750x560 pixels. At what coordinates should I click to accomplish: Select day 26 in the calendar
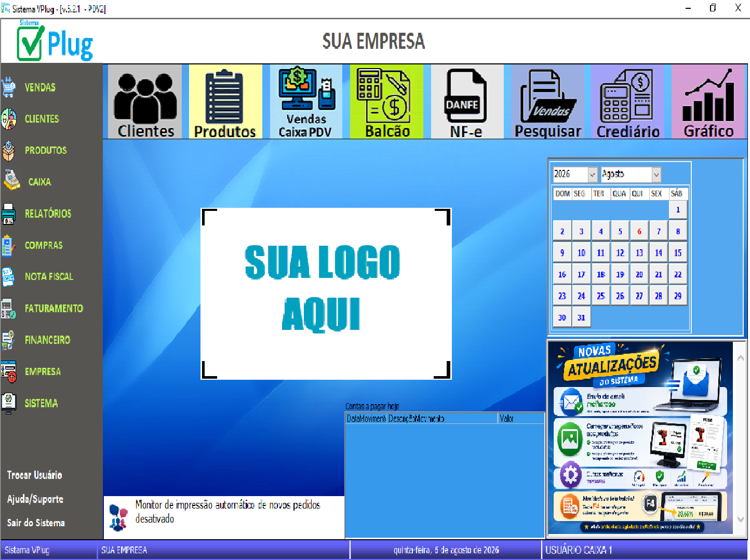(620, 296)
